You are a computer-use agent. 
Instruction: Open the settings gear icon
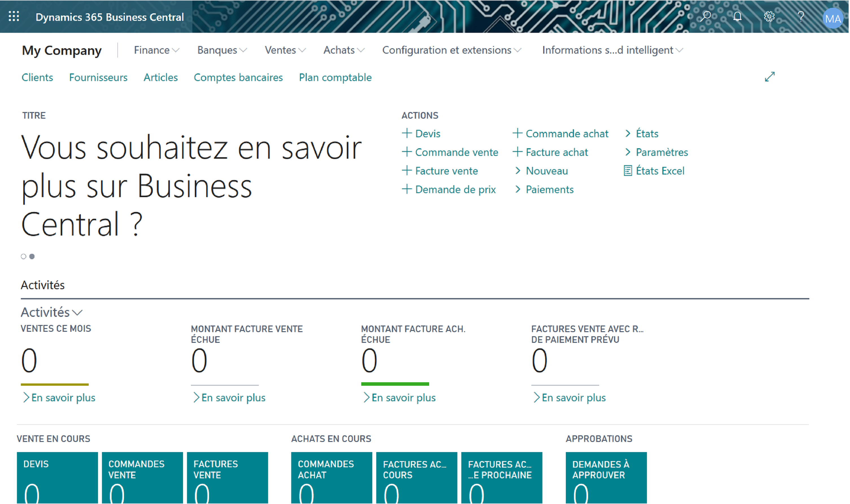(769, 16)
